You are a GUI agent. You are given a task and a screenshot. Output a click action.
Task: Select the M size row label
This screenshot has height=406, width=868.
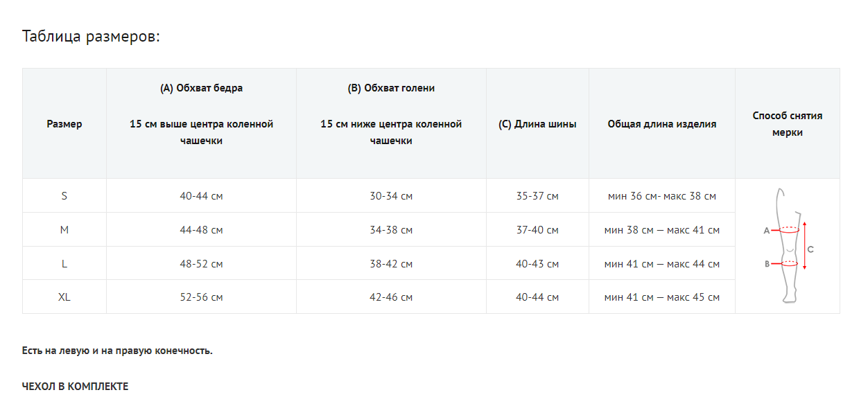tap(64, 230)
